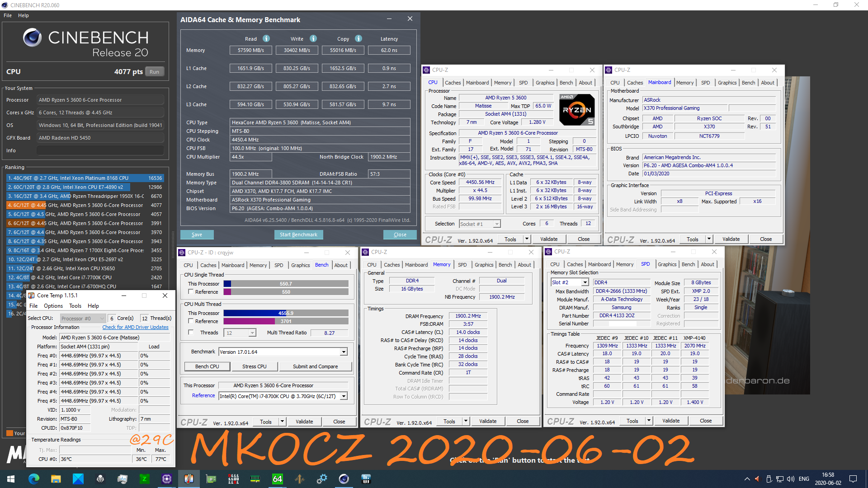The height and width of the screenshot is (488, 868).
Task: Expand Tools arrow in CPU-Z SPD window
Action: (649, 421)
